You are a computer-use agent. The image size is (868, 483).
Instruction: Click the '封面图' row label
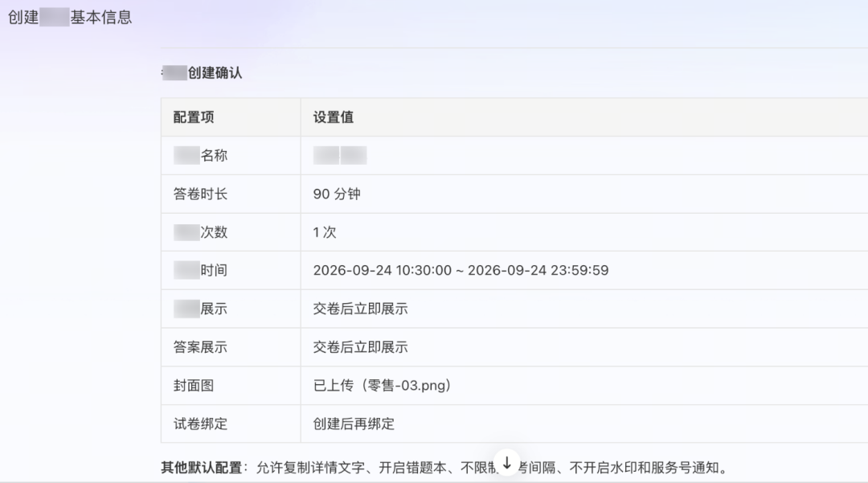pyautogui.click(x=194, y=386)
